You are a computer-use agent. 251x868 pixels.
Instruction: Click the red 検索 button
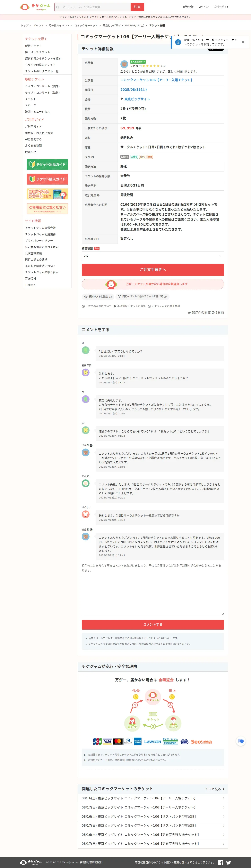[x=137, y=7]
